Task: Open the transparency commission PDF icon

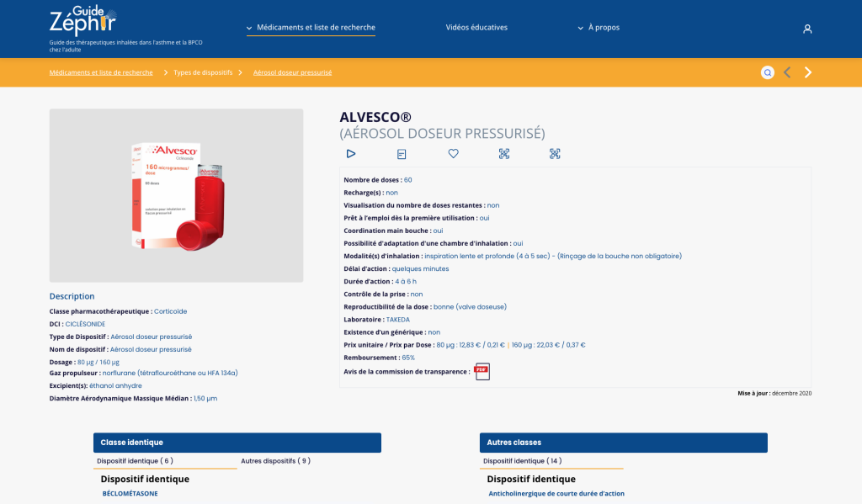Action: [x=482, y=371]
